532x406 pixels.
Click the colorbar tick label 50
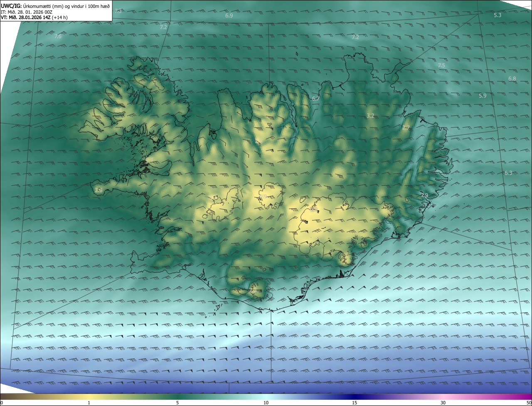[529, 403]
